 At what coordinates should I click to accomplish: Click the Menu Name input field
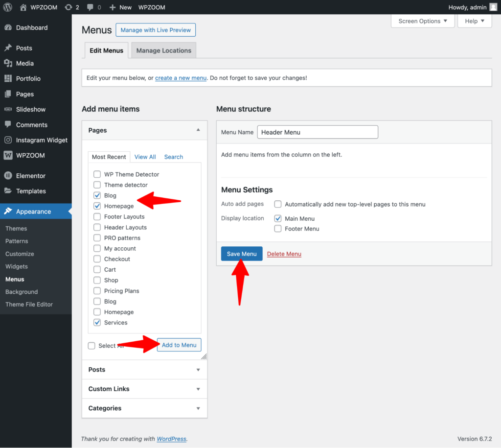318,132
